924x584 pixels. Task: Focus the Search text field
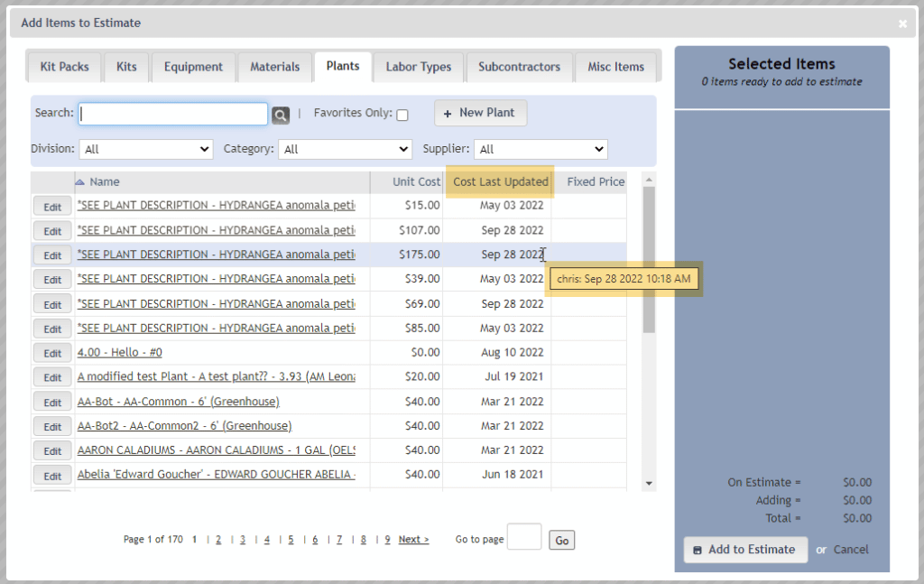pos(172,114)
